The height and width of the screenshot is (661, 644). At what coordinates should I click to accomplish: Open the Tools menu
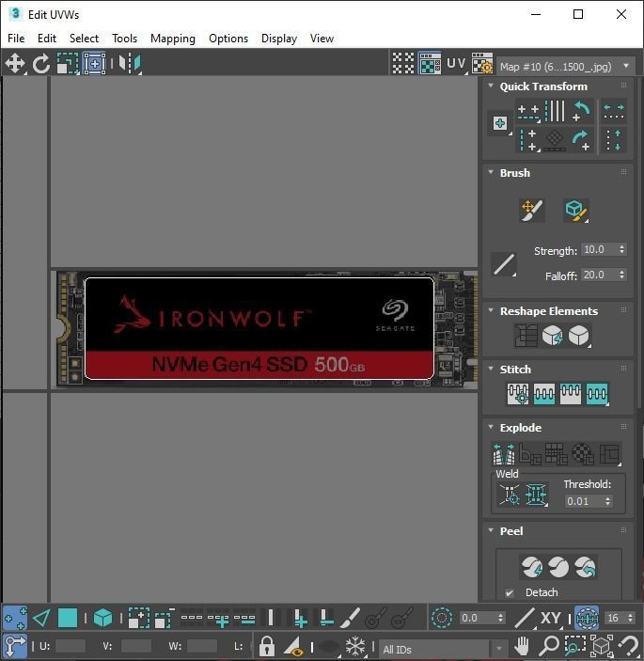[x=124, y=39]
